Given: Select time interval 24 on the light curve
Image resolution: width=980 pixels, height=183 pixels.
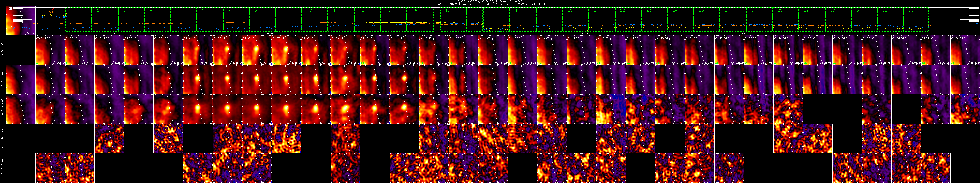Looking at the screenshot, I should [681, 20].
